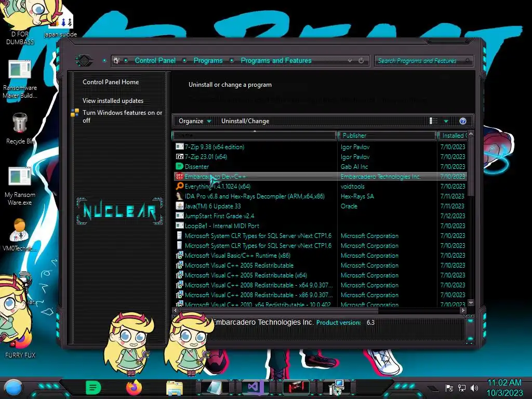
Task: Click the Windows features shield icon
Action: point(75,113)
